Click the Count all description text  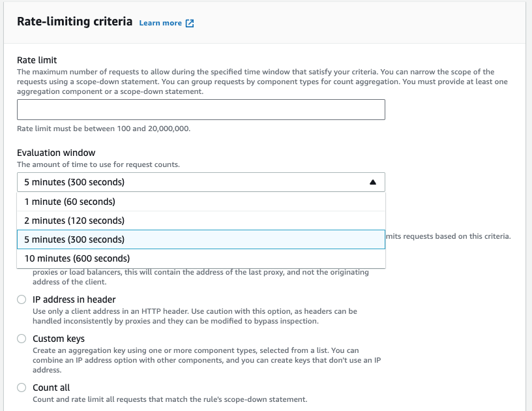pos(170,399)
